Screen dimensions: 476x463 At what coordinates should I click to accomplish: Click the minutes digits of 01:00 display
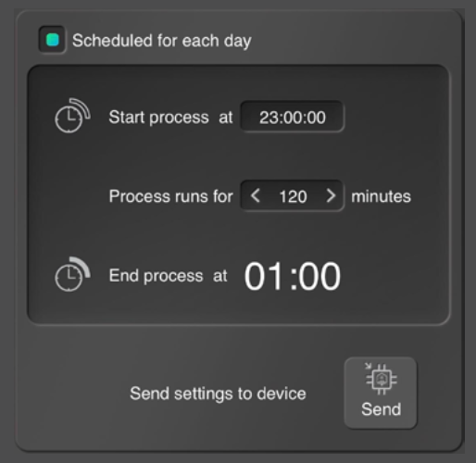click(319, 276)
